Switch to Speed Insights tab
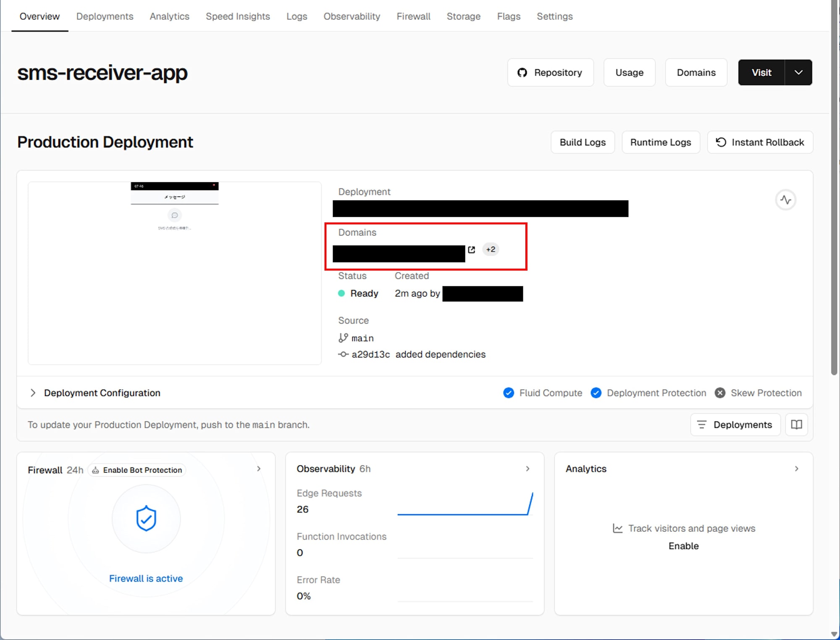The width and height of the screenshot is (840, 640). click(238, 16)
